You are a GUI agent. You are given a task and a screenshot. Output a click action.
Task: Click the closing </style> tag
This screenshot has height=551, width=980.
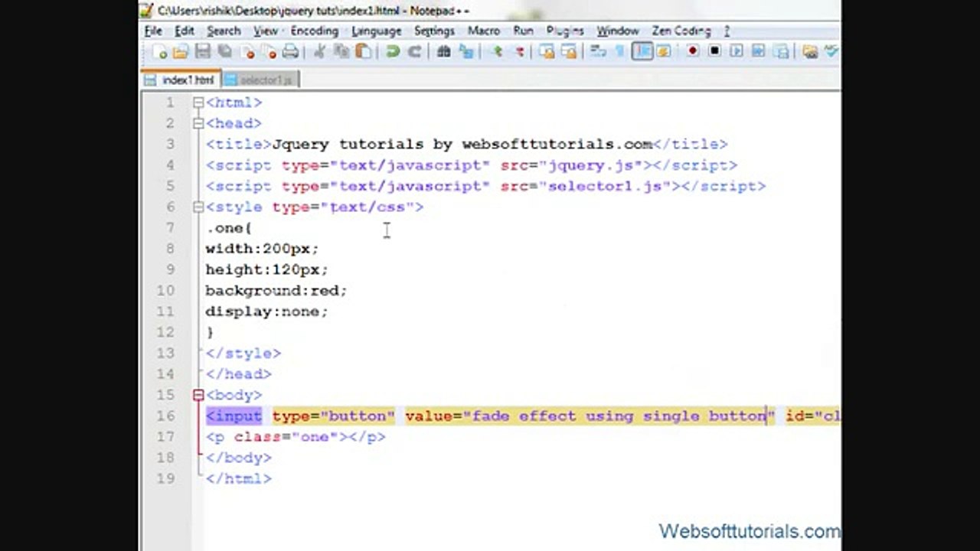pos(243,354)
